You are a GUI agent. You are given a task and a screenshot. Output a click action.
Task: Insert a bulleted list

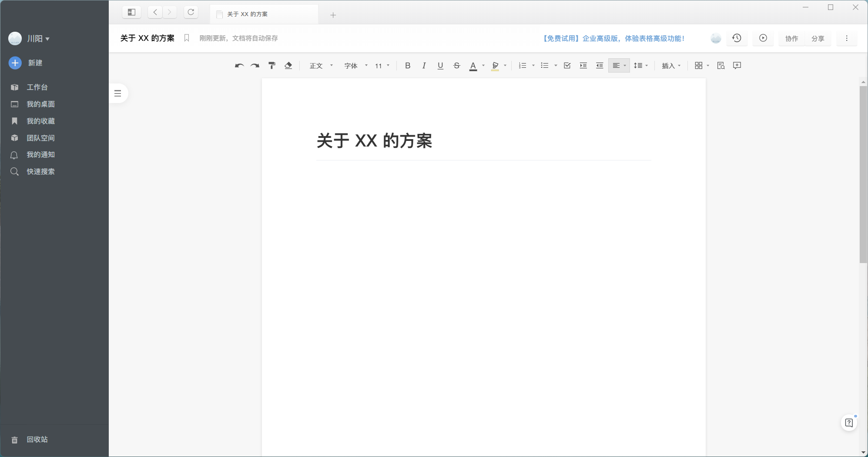click(x=545, y=66)
